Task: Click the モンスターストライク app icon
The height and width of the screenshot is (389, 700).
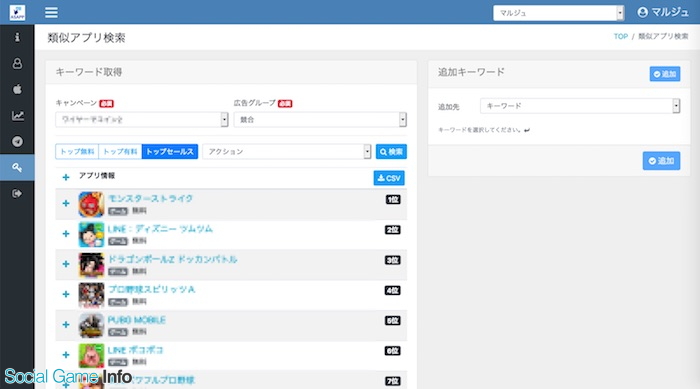Action: [x=91, y=204]
